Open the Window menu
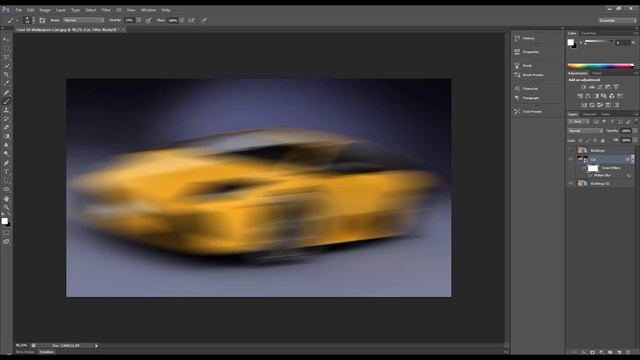 point(149,10)
